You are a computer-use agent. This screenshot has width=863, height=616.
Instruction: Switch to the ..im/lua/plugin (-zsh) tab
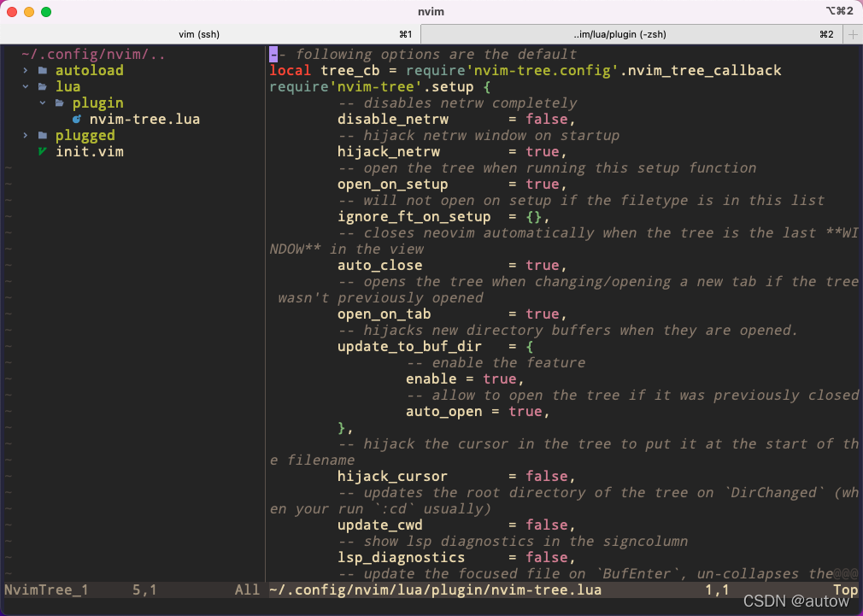click(x=619, y=34)
